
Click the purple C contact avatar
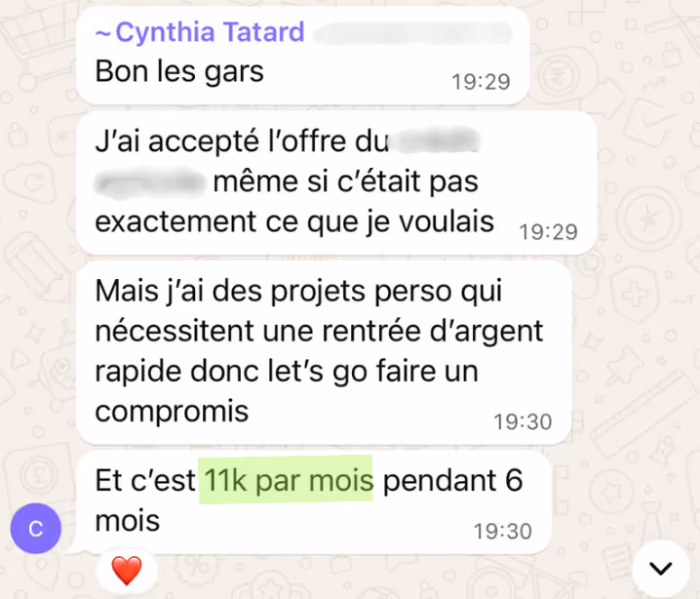[x=36, y=529]
